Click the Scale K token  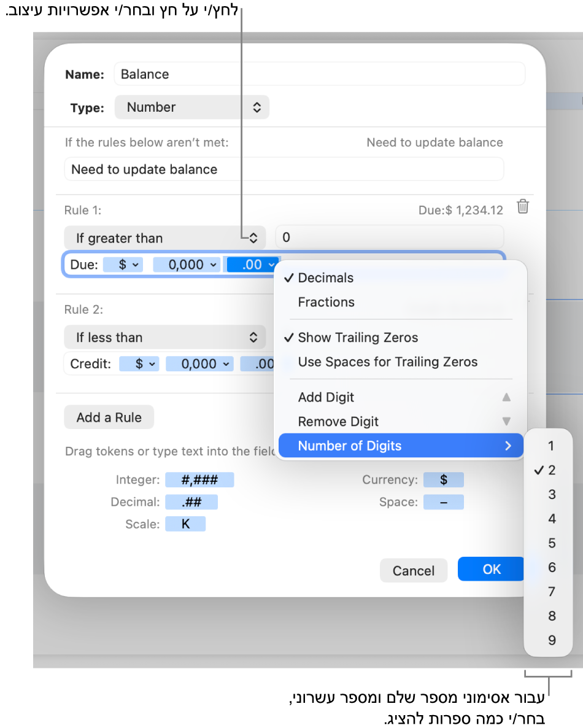(185, 524)
